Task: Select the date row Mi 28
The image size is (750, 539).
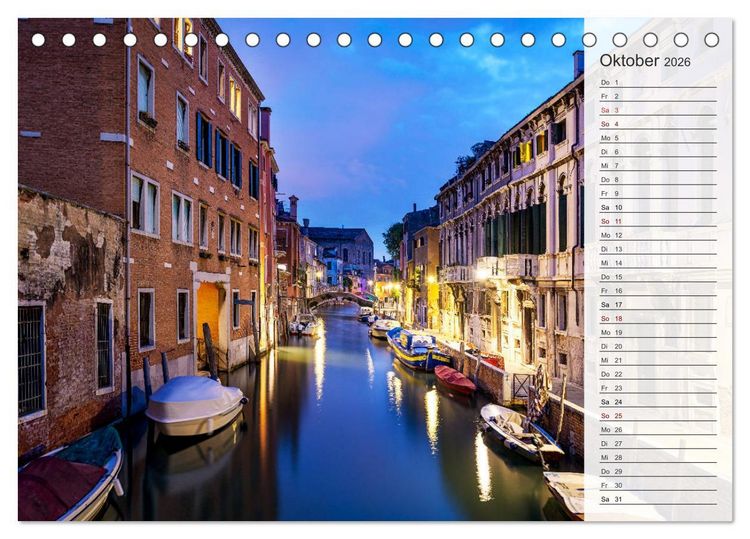Action: click(x=658, y=457)
